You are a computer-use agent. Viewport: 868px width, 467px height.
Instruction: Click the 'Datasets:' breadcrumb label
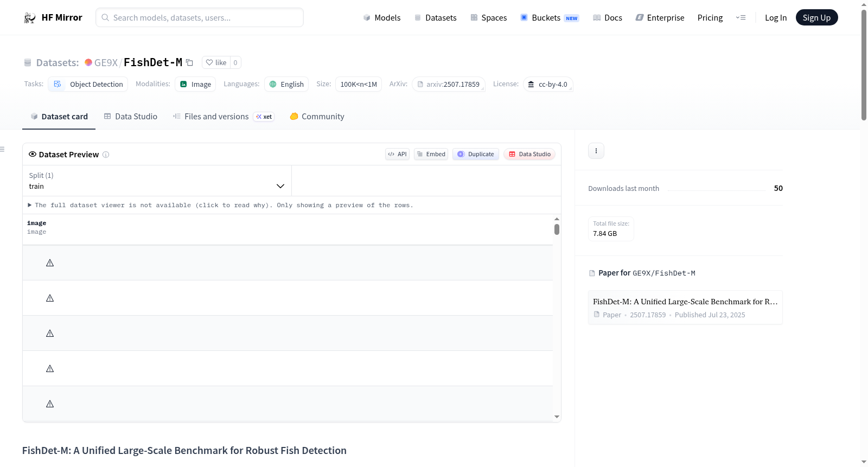(58, 62)
